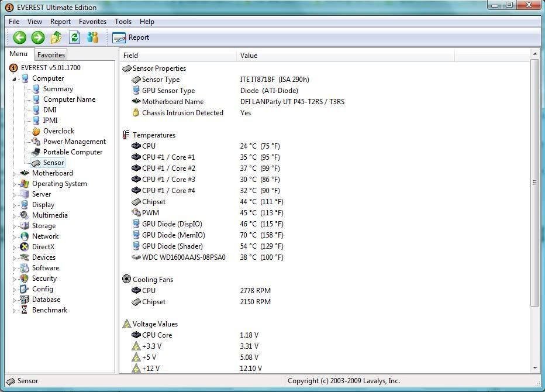Select Summary under Computer

coord(58,89)
